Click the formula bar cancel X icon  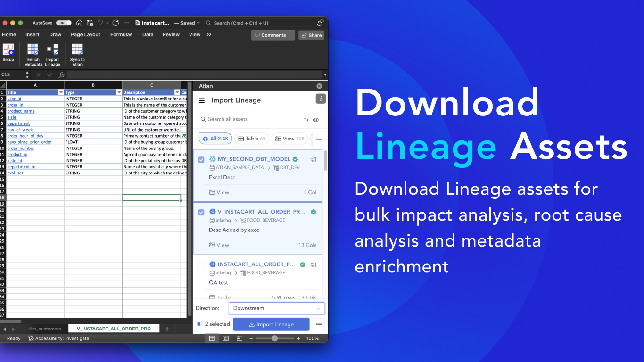[38, 75]
